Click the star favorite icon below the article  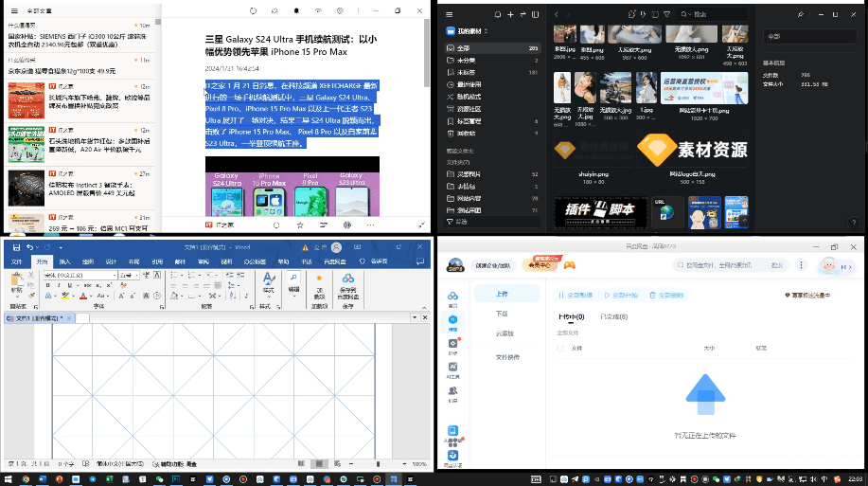click(x=300, y=225)
